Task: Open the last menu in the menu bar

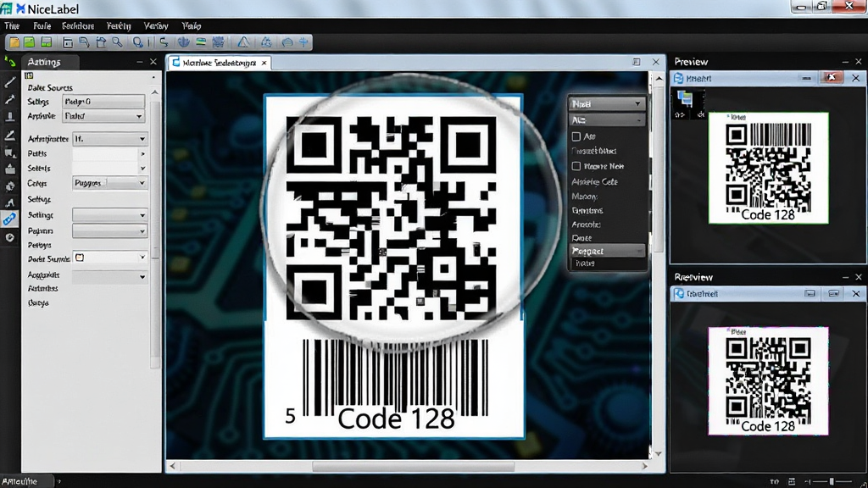Action: (192, 25)
